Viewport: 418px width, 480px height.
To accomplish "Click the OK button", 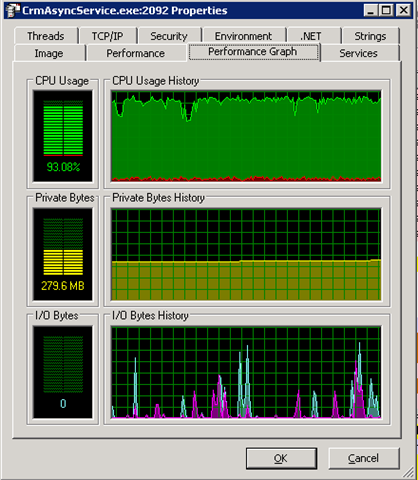I will [281, 458].
